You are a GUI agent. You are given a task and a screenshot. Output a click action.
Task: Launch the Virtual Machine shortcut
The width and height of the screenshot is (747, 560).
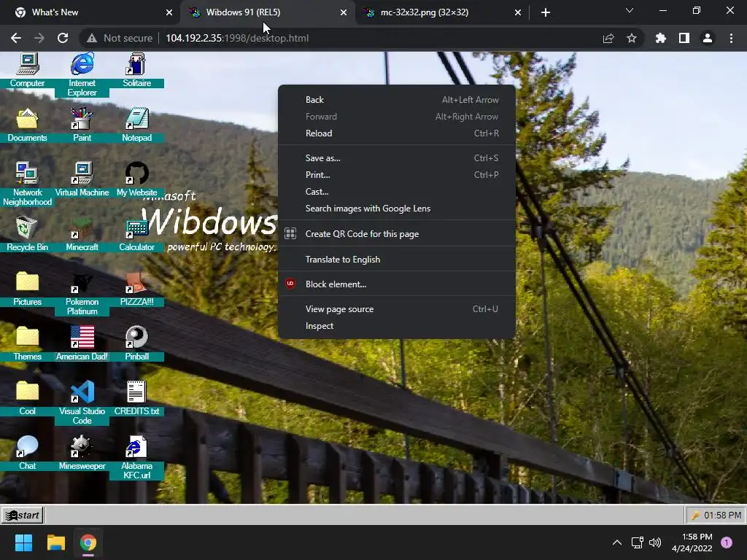coord(82,179)
